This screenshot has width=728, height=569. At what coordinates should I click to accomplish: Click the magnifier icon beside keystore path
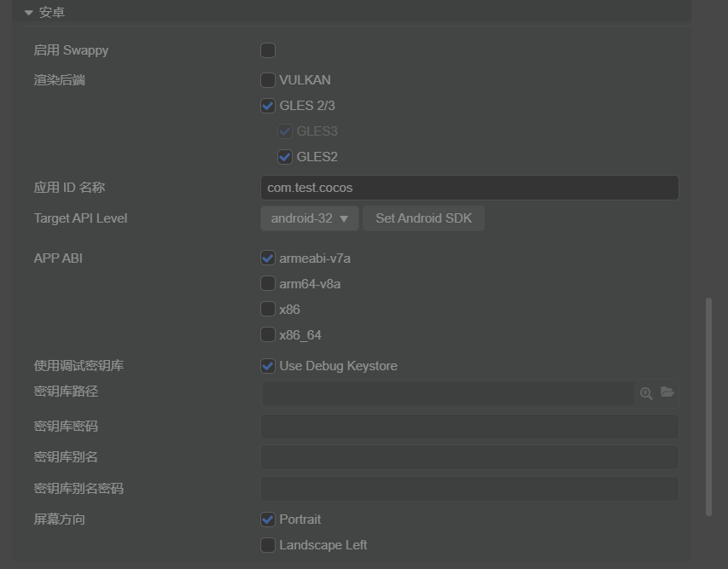[646, 393]
